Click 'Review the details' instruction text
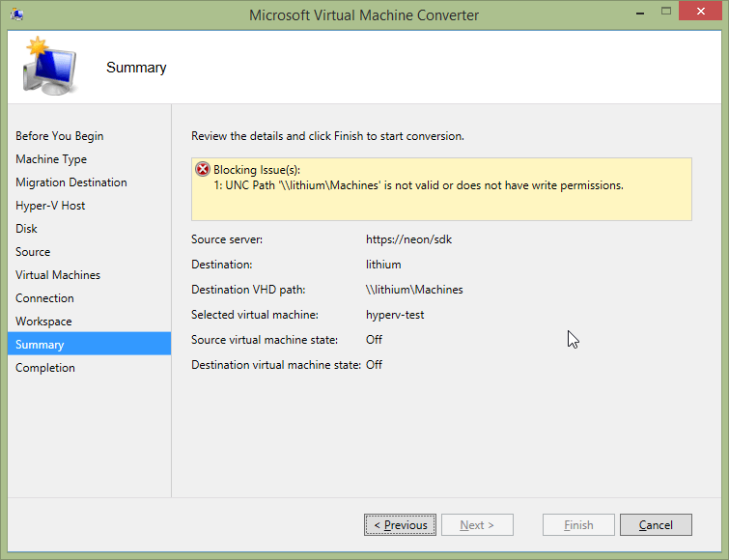The width and height of the screenshot is (729, 560). click(x=327, y=136)
